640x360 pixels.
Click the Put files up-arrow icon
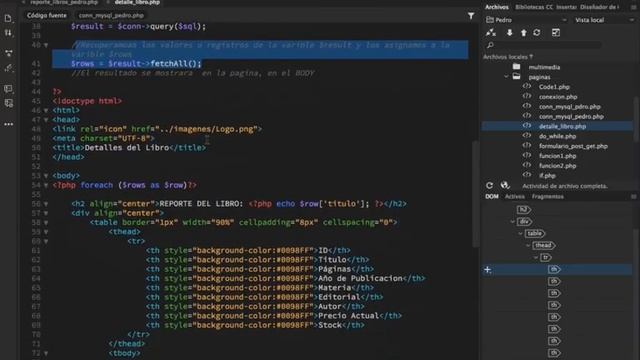click(x=523, y=33)
